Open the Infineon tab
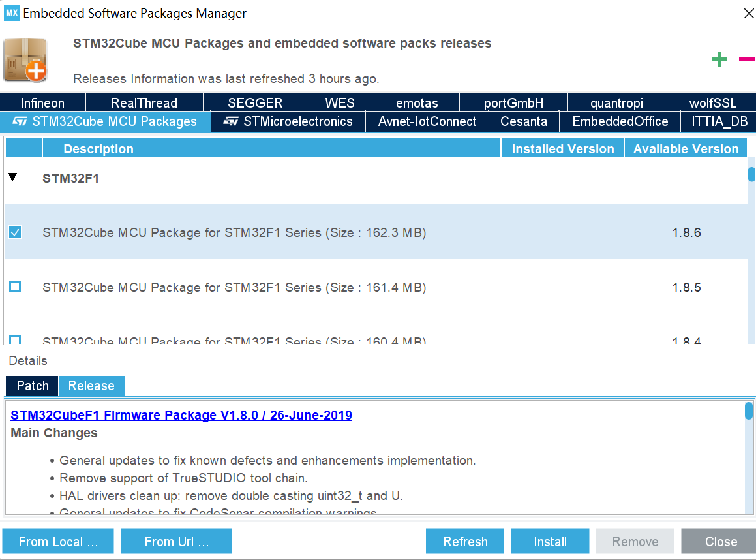 pos(42,102)
